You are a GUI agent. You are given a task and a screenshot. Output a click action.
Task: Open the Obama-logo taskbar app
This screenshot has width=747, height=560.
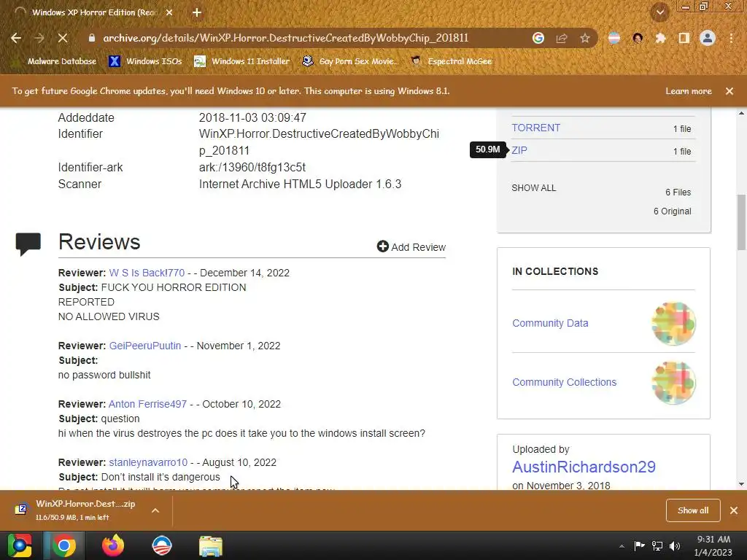click(162, 545)
